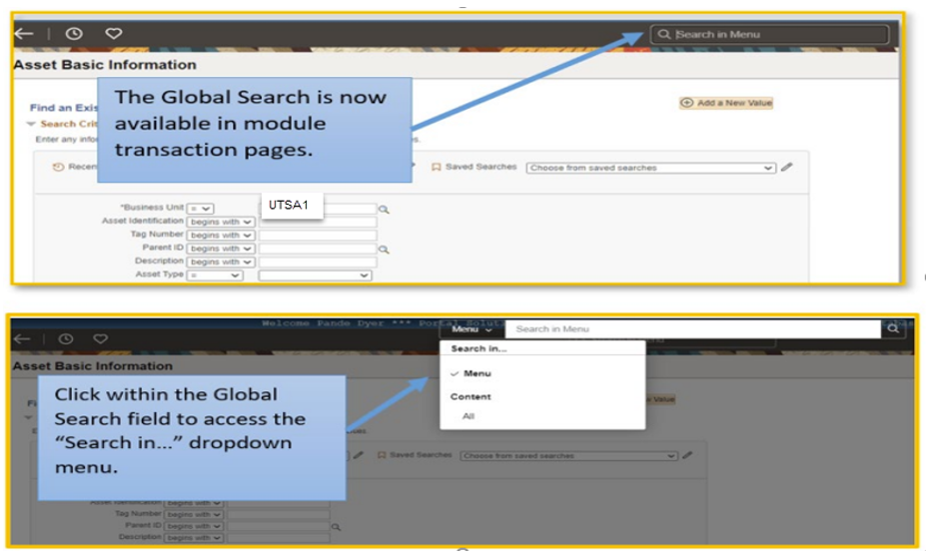The width and height of the screenshot is (931, 560).
Task: Open the Asset Type value dropdown
Action: [315, 276]
